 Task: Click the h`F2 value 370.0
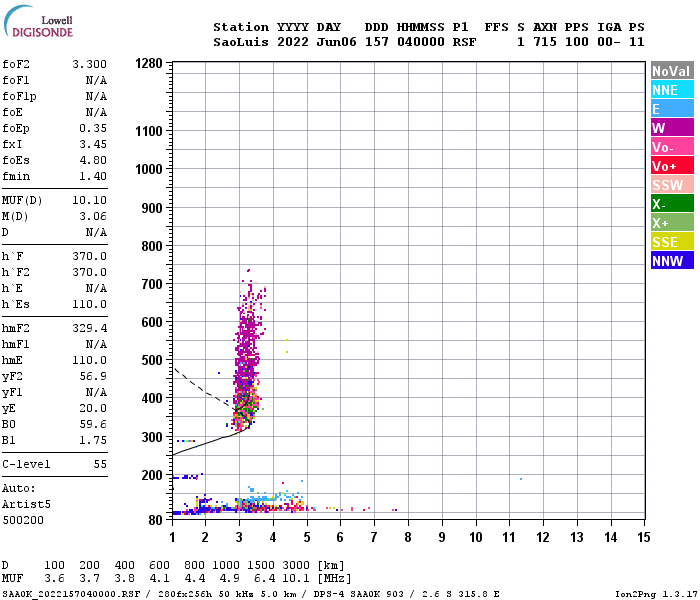pos(89,272)
